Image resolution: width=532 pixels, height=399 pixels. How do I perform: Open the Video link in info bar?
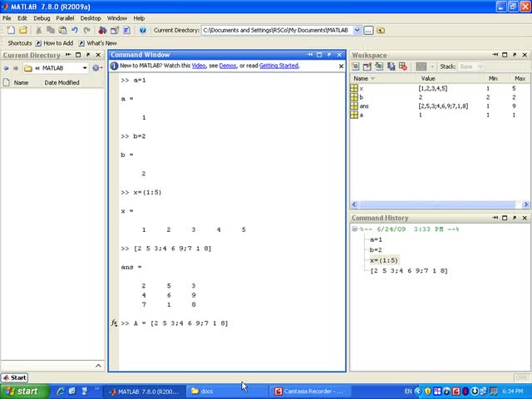(x=199, y=66)
